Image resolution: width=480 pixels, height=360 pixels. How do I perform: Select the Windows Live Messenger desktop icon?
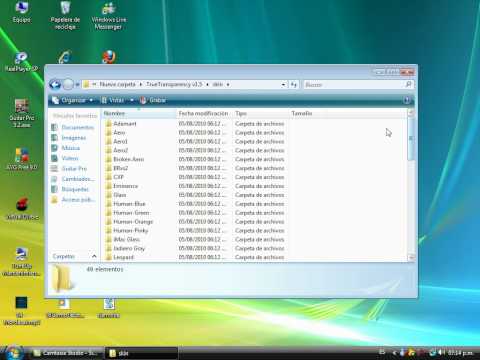109,16
